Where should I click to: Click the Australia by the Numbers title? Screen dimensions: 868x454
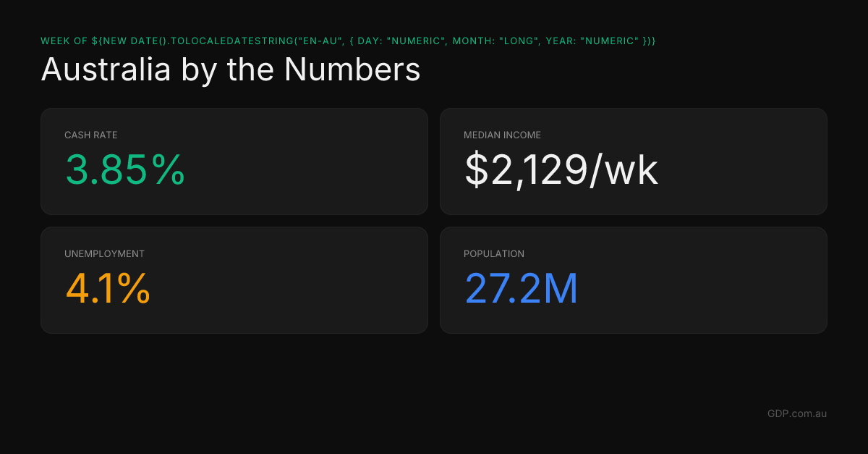point(231,70)
